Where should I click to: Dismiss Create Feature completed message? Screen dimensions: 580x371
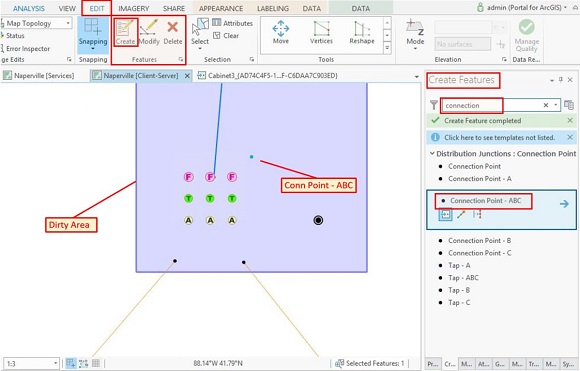pyautogui.click(x=570, y=120)
